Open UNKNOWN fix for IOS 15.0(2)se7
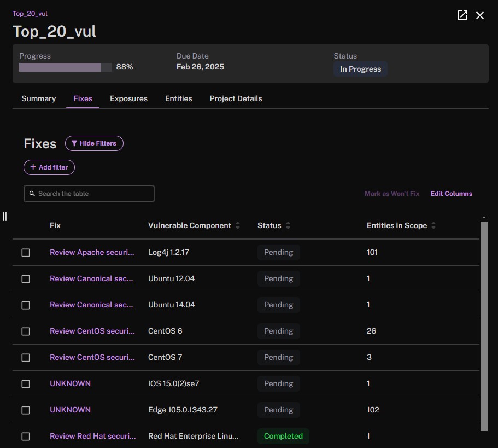Viewport: 498px width, 448px height. click(70, 383)
